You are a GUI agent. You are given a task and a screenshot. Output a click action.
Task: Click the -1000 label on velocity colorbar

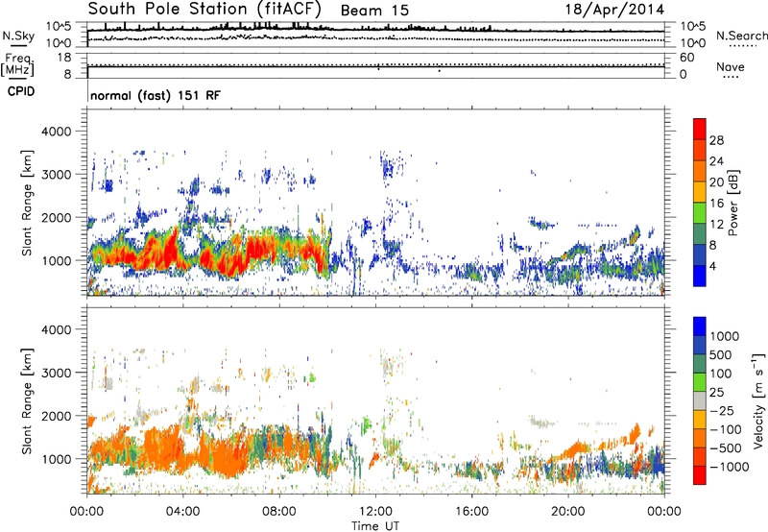click(x=730, y=467)
